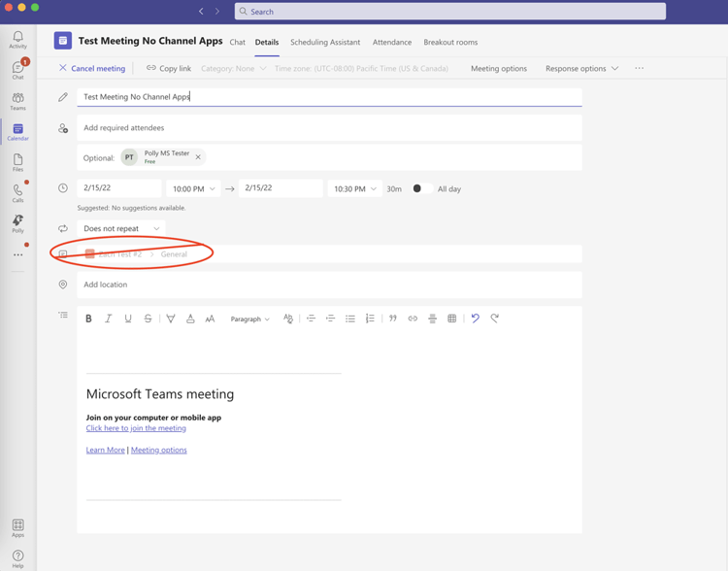Switch to the Scheduling Assistant tab
The height and width of the screenshot is (571, 728).
click(x=325, y=42)
